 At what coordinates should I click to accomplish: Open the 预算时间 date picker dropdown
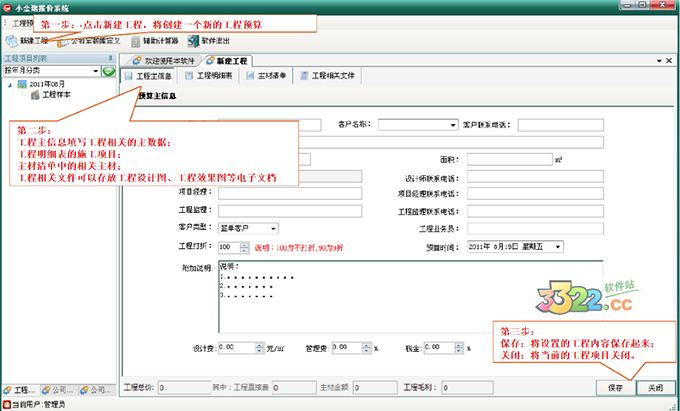(557, 246)
